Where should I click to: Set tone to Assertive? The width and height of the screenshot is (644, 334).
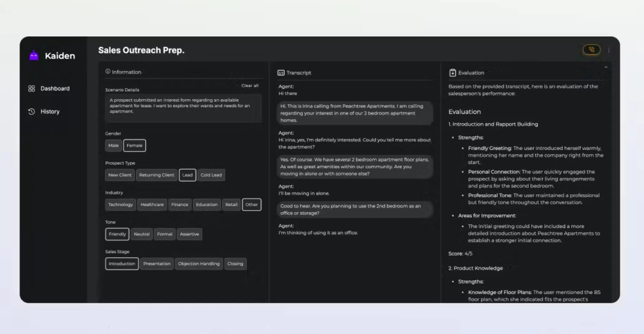coord(189,234)
